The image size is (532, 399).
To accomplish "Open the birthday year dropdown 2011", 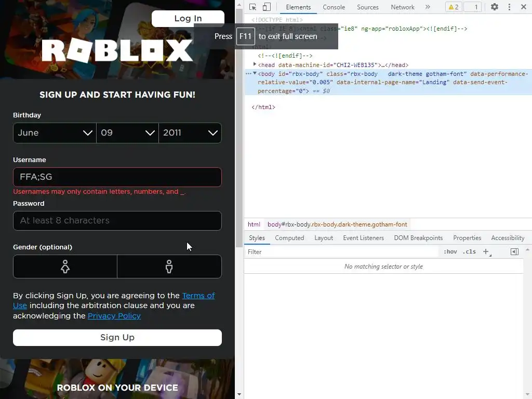I will pyautogui.click(x=190, y=133).
